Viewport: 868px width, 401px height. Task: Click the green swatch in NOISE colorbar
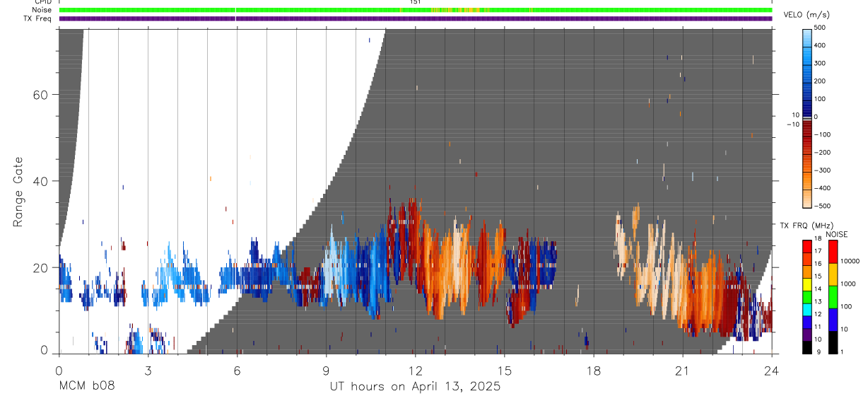click(x=833, y=297)
